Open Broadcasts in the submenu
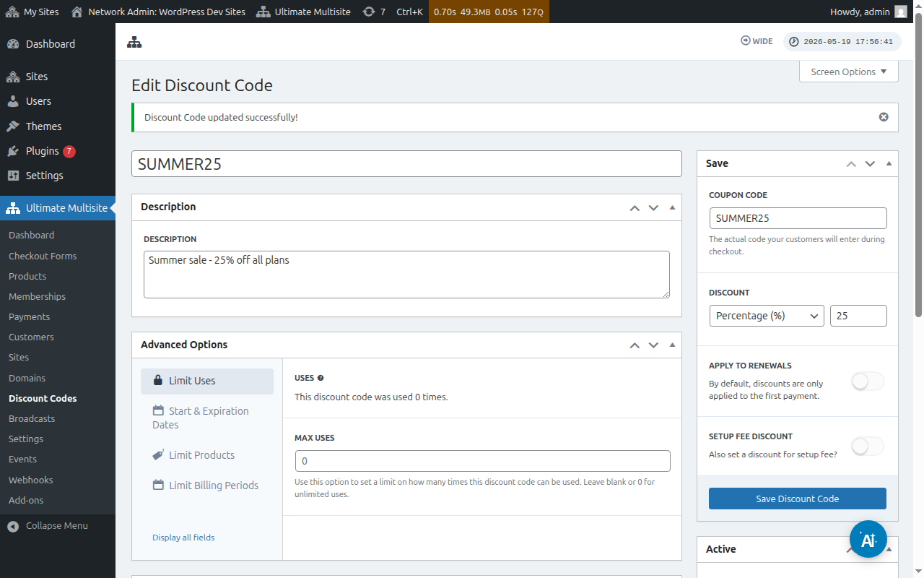Image resolution: width=924 pixels, height=578 pixels. tap(32, 418)
